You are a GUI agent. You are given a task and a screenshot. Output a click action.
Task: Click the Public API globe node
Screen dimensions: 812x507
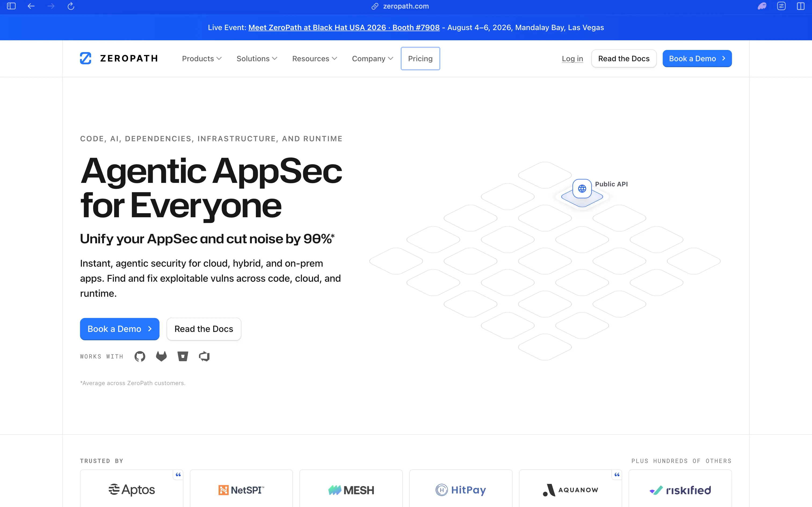[x=582, y=189]
